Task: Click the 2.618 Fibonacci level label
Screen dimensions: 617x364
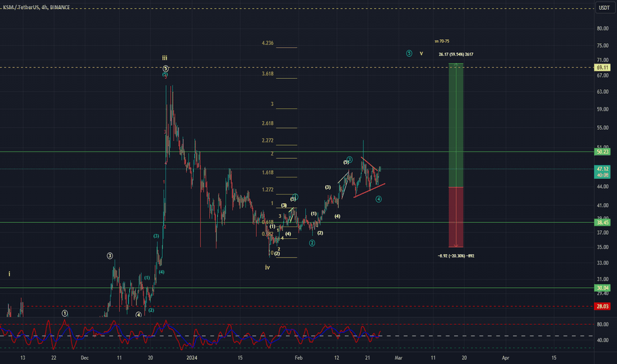Action: coord(267,123)
